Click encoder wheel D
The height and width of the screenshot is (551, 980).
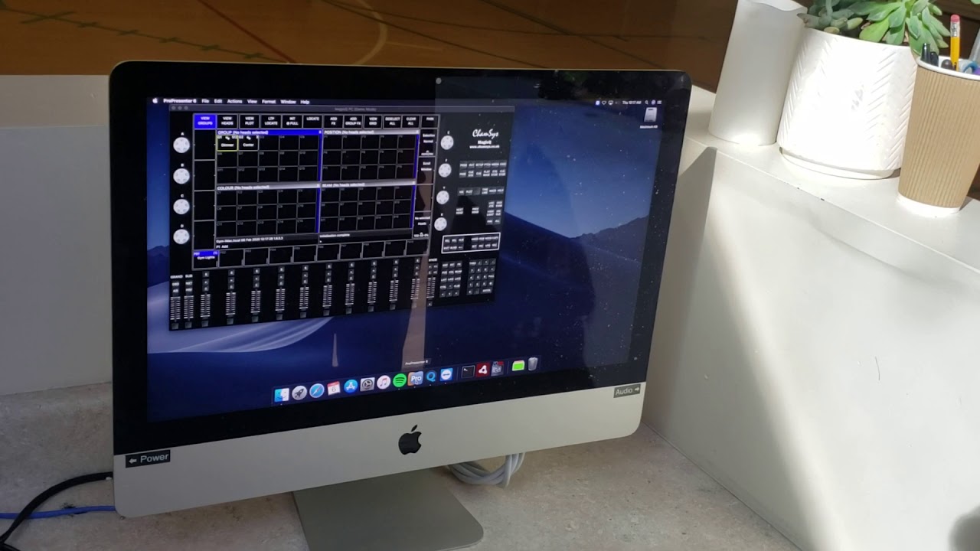181,236
